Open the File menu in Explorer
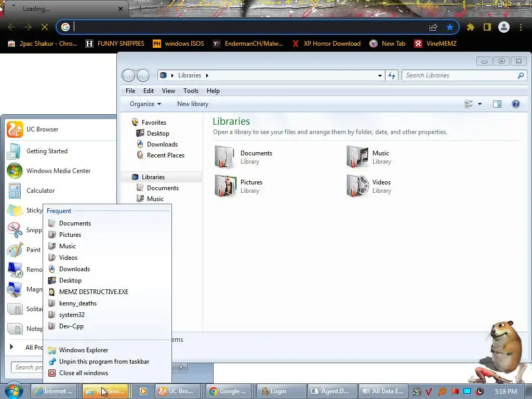The image size is (532, 399). point(130,91)
